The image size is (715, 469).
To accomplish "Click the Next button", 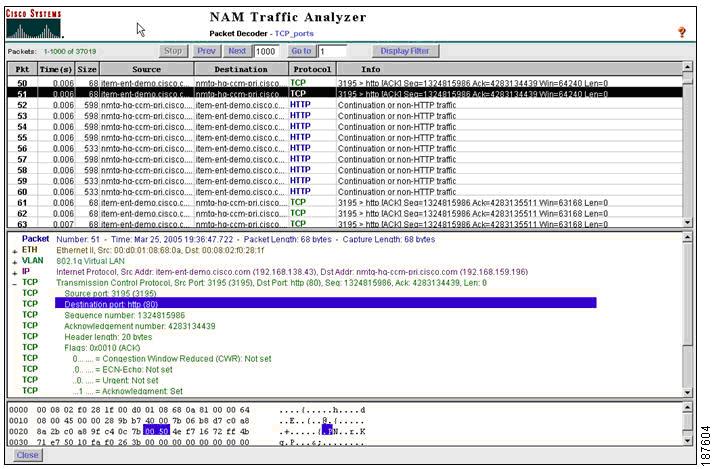I will pyautogui.click(x=237, y=51).
